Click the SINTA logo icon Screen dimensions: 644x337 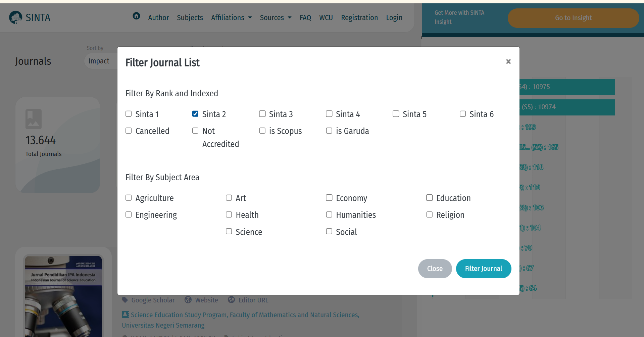coord(15,17)
